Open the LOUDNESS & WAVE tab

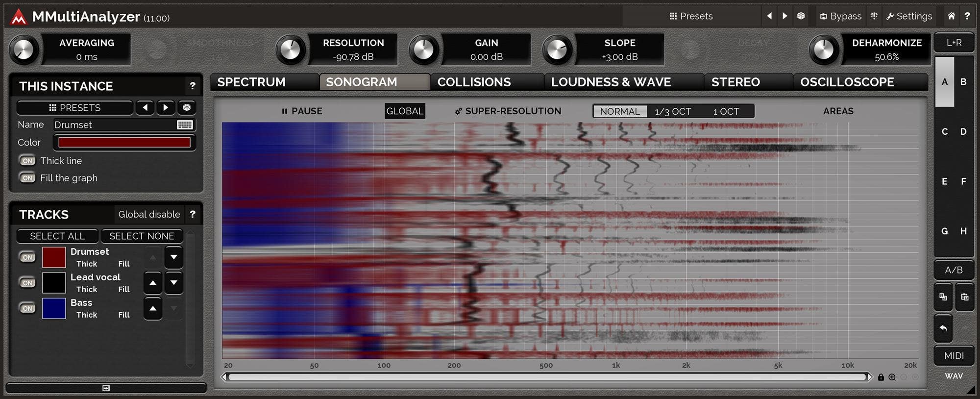[624, 82]
